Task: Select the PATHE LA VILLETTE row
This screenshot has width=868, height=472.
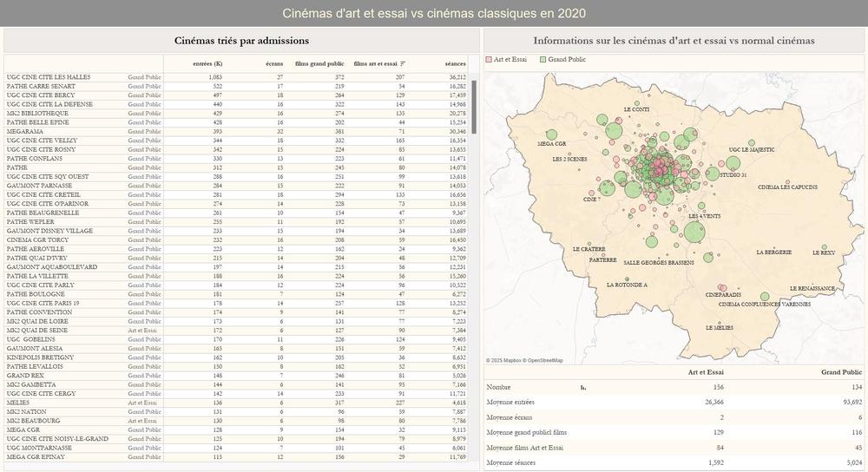Action: (x=236, y=276)
